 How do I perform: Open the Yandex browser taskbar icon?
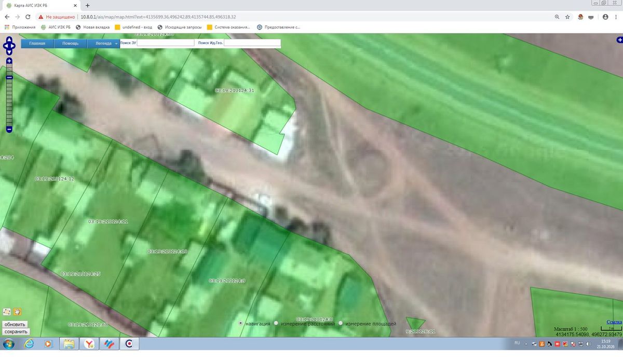click(x=89, y=343)
